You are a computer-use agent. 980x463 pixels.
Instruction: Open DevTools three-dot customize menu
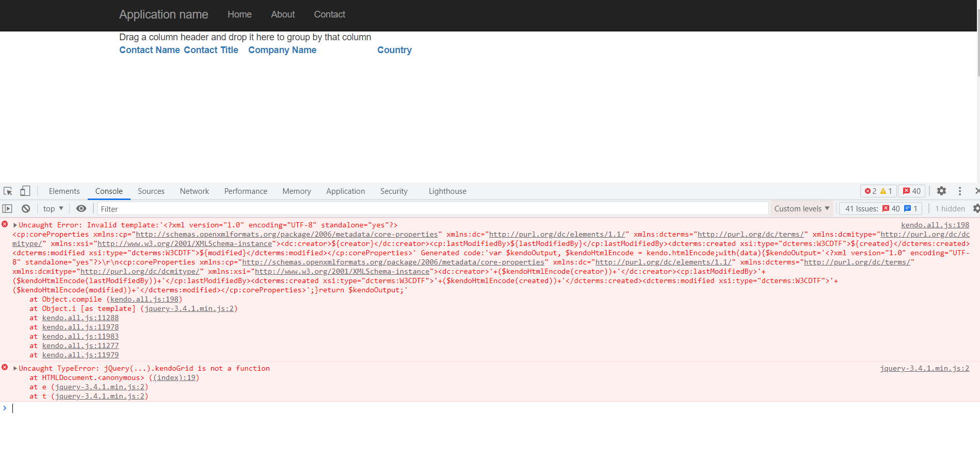pos(960,191)
